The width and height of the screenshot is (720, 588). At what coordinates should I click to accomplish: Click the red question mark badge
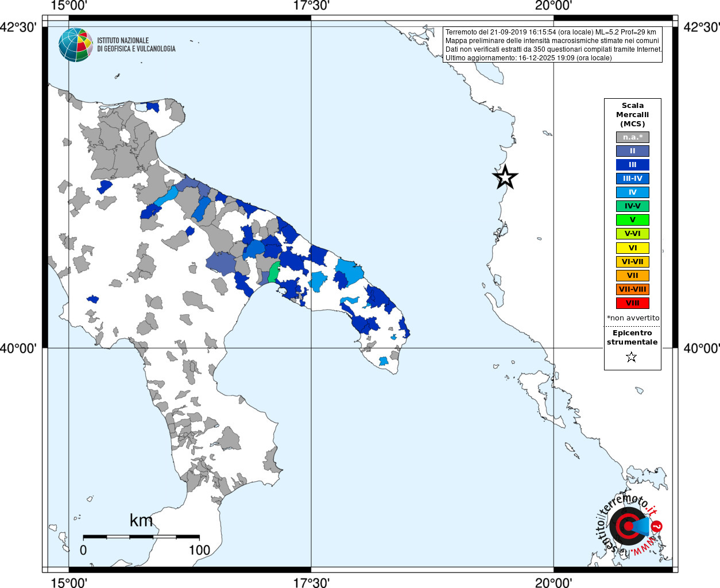click(658, 526)
